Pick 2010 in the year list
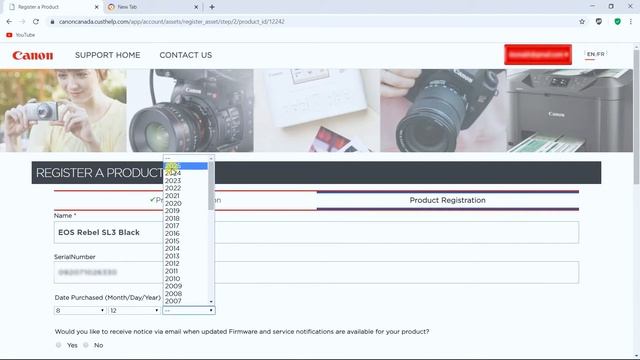Screen dimensions: 640x360 click(186, 278)
